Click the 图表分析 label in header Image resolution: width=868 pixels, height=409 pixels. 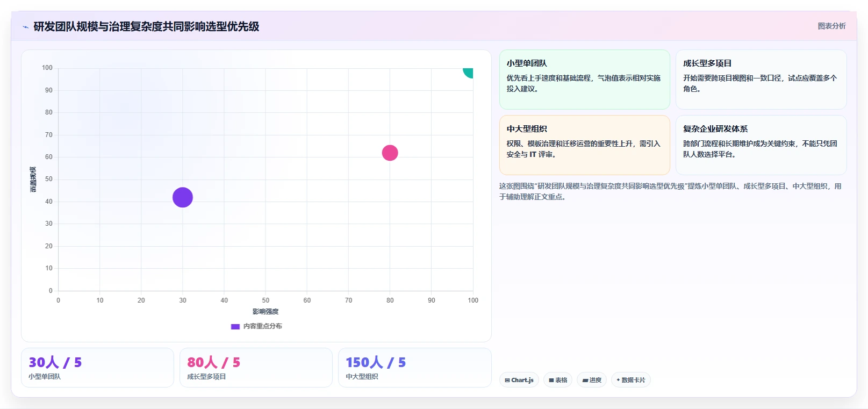point(831,26)
